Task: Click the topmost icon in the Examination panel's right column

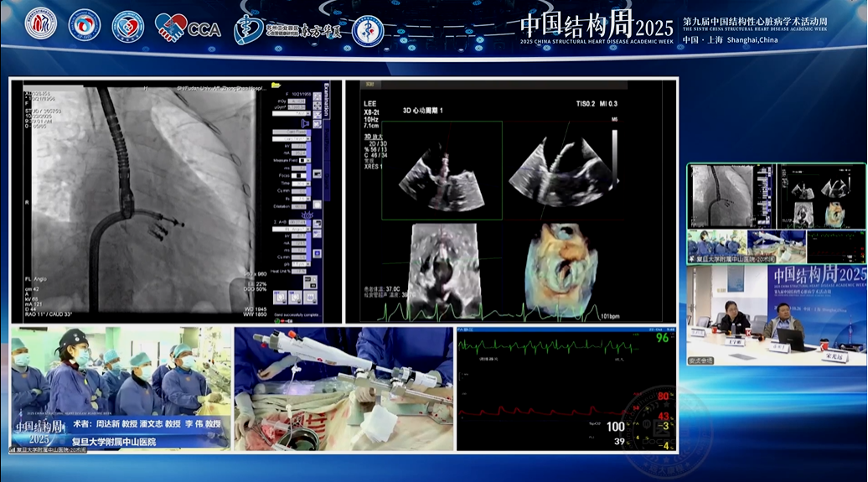Action: click(x=317, y=96)
